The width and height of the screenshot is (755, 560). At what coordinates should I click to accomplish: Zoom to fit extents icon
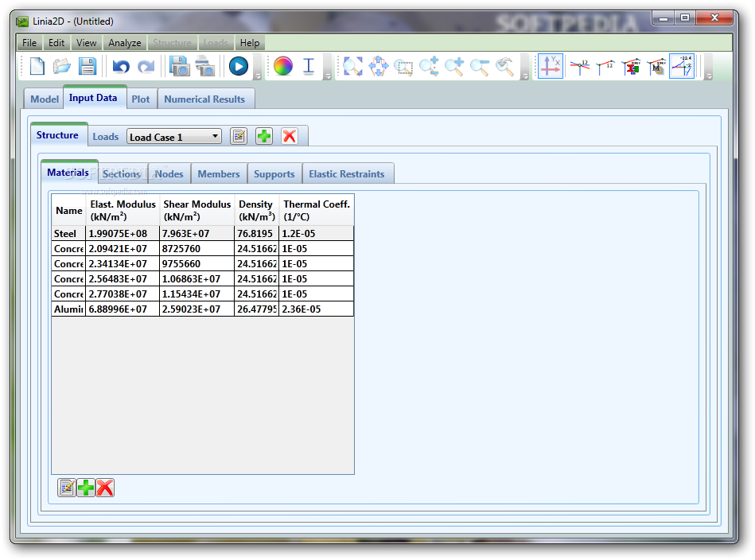(x=353, y=66)
